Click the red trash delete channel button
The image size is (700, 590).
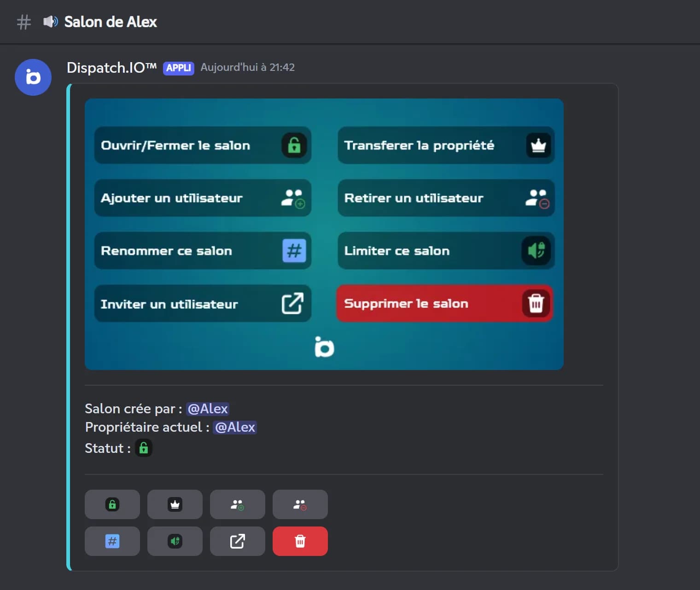coord(300,541)
